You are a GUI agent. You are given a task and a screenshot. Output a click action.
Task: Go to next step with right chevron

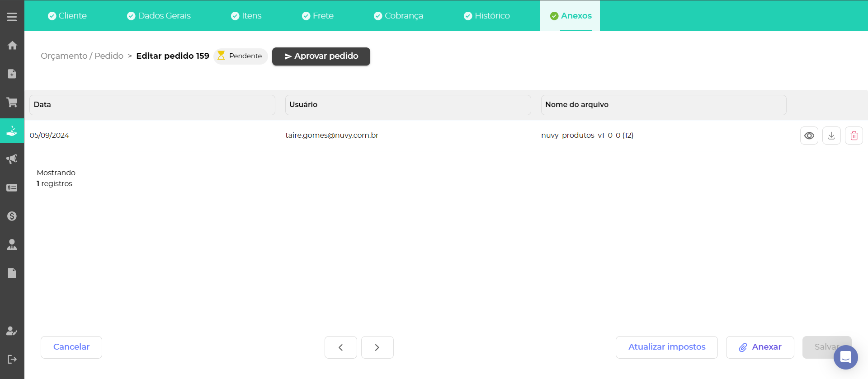point(377,347)
